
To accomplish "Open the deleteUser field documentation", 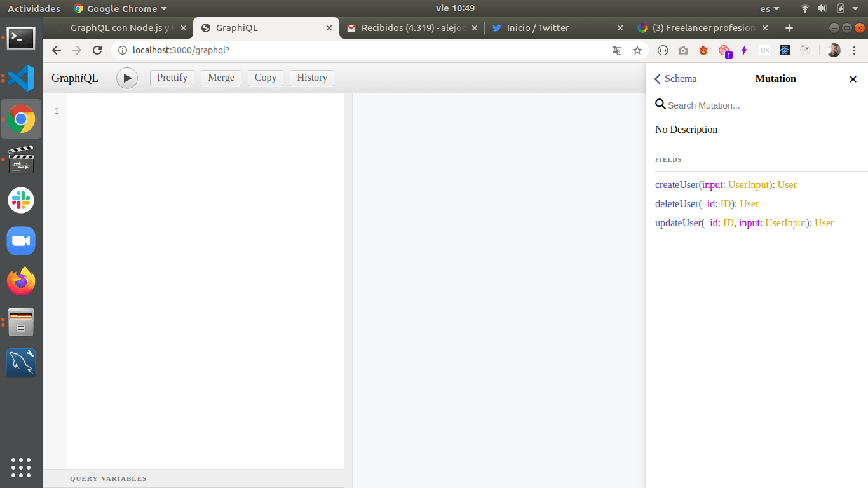I will click(677, 204).
